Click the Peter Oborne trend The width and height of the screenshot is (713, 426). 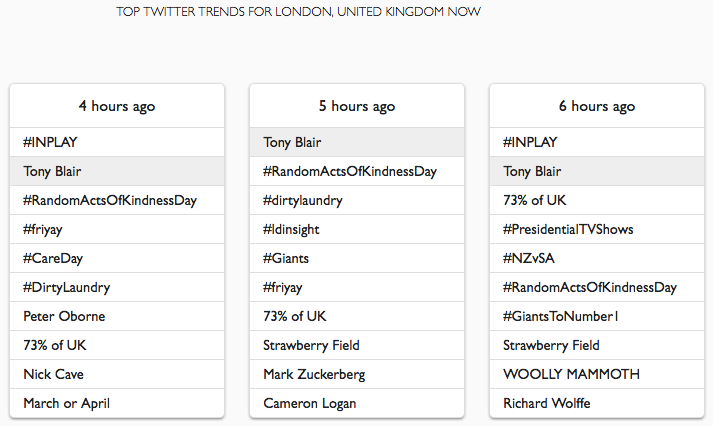[x=64, y=316]
